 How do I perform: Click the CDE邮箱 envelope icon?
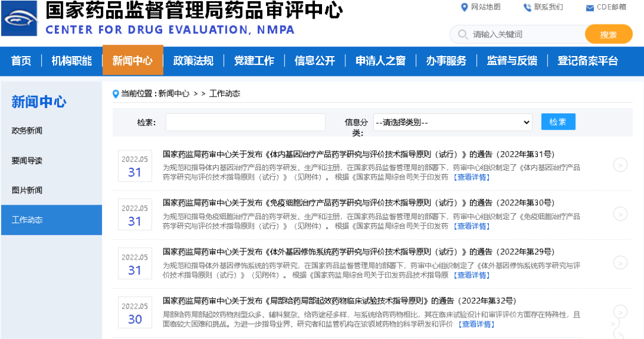(x=590, y=8)
